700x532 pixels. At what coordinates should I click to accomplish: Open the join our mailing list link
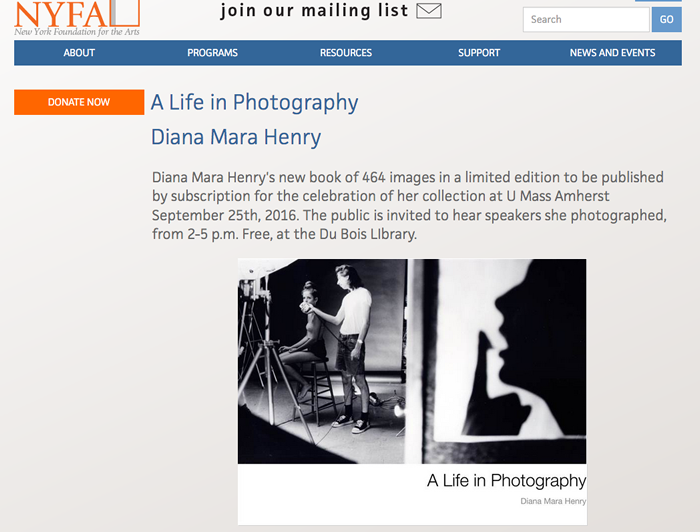pyautogui.click(x=314, y=11)
